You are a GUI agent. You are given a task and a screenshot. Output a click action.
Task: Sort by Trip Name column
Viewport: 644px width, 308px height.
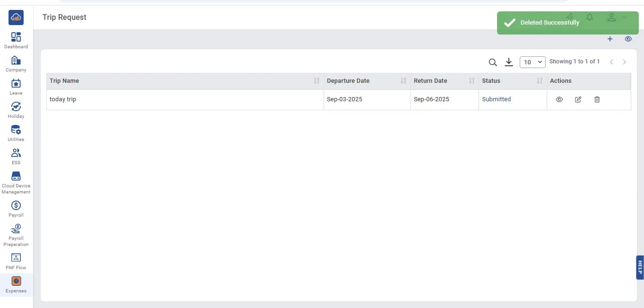pyautogui.click(x=316, y=81)
